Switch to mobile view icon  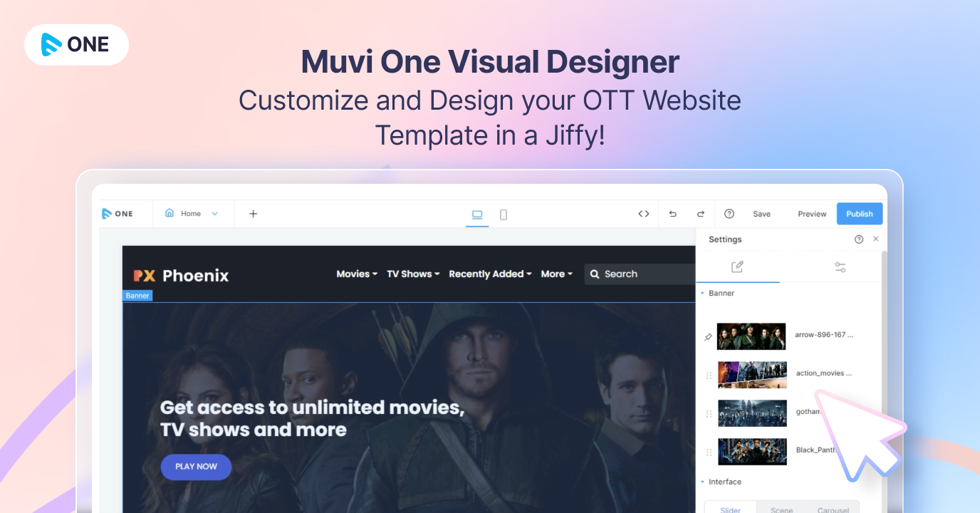[x=504, y=214]
